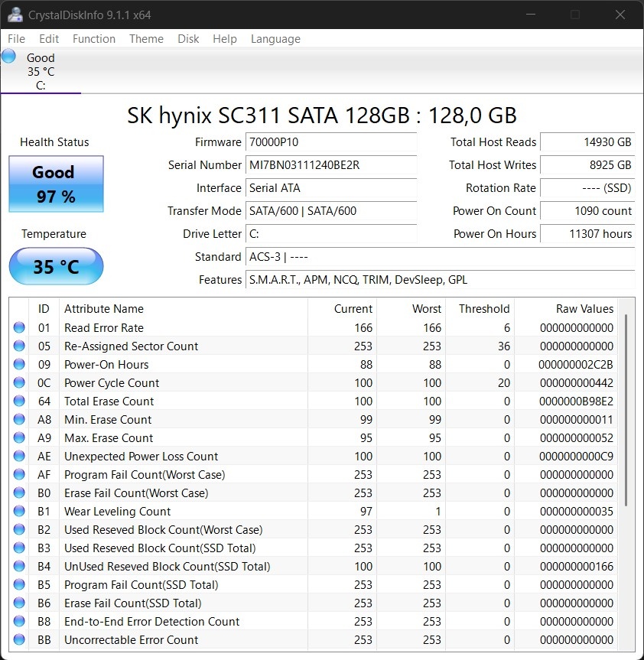Open the Disk menu
The height and width of the screenshot is (660, 644).
[x=188, y=39]
